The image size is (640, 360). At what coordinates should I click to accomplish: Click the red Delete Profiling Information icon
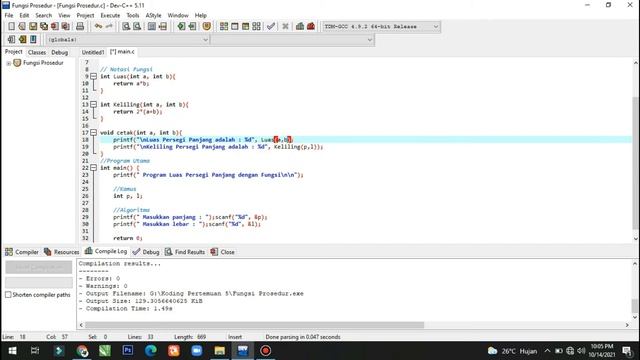coord(311,26)
